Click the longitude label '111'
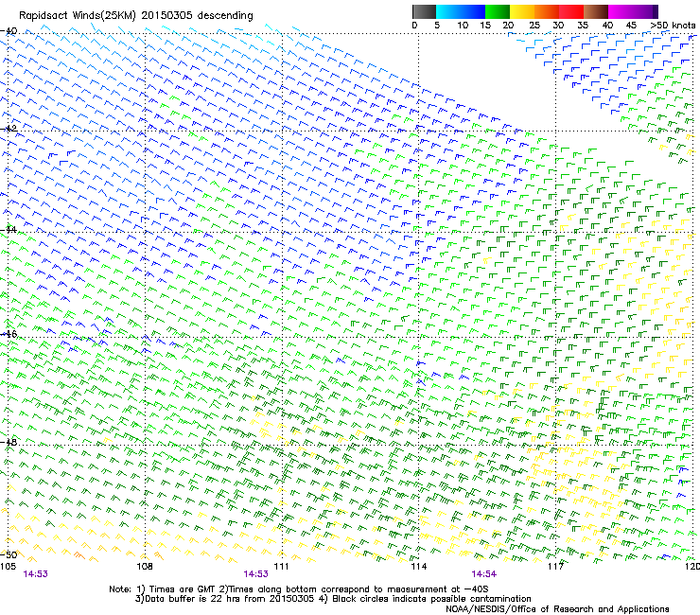 (x=281, y=567)
